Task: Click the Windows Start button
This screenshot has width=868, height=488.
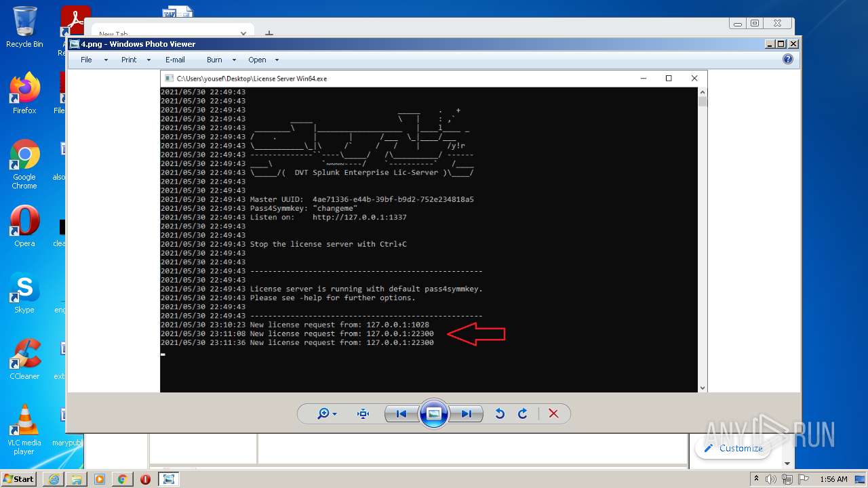Action: (18, 479)
